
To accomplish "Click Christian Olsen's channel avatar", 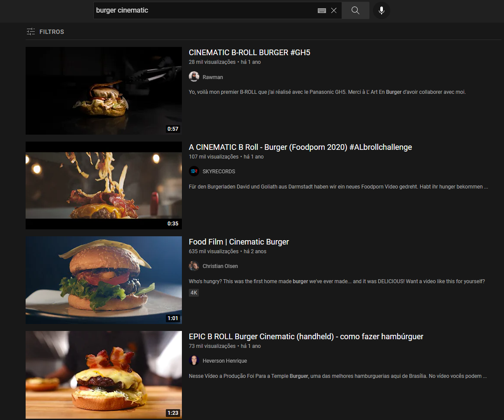I will coord(194,266).
